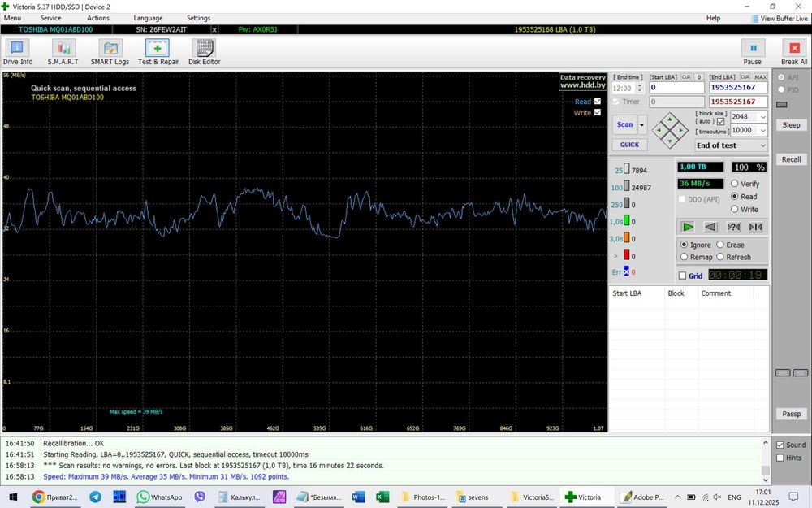Open the timeout 10000 dropdown
This screenshot has height=508, width=812.
762,130
